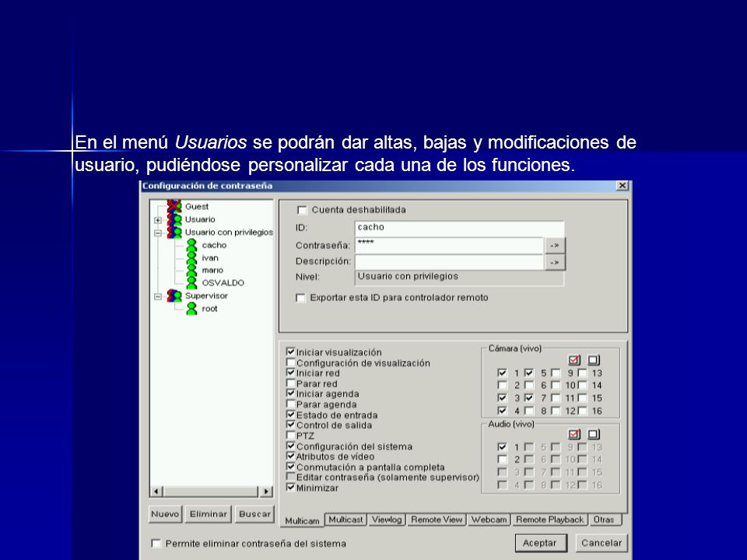Click the green user icon beside ivan
Screen dimensions: 747x560
click(191, 257)
